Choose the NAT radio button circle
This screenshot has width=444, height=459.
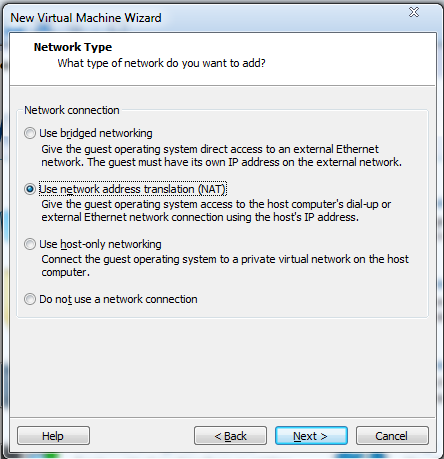click(x=30, y=189)
